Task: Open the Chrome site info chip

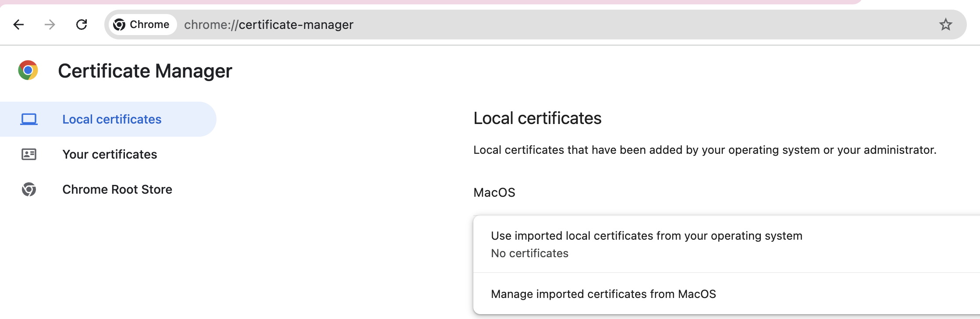Action: (142, 25)
